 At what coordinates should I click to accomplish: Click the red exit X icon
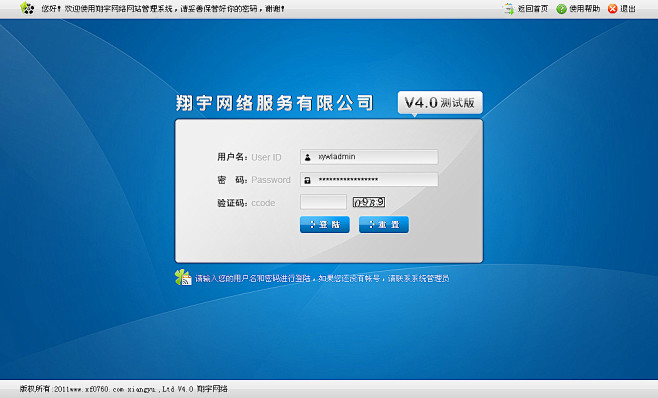click(612, 9)
